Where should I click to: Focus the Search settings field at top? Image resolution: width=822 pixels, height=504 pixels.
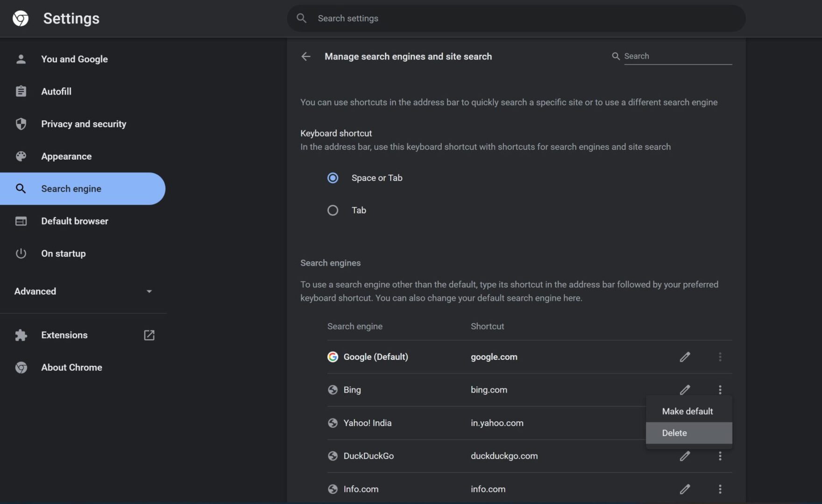tap(514, 19)
